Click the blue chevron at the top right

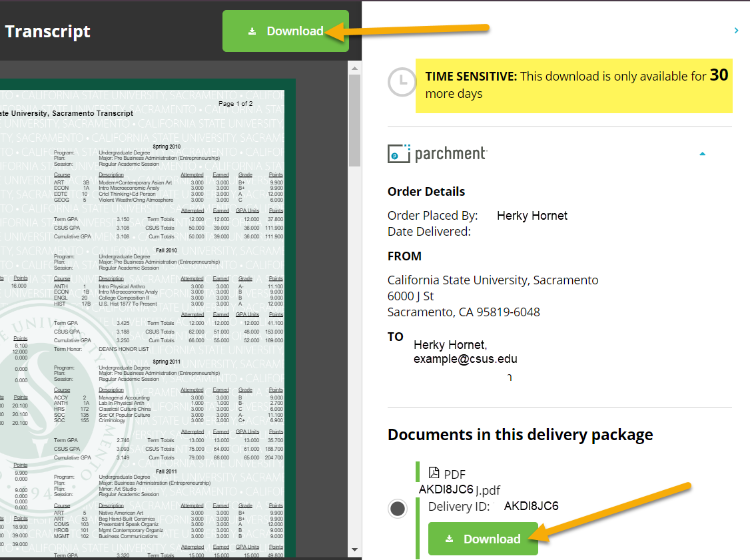pyautogui.click(x=736, y=31)
